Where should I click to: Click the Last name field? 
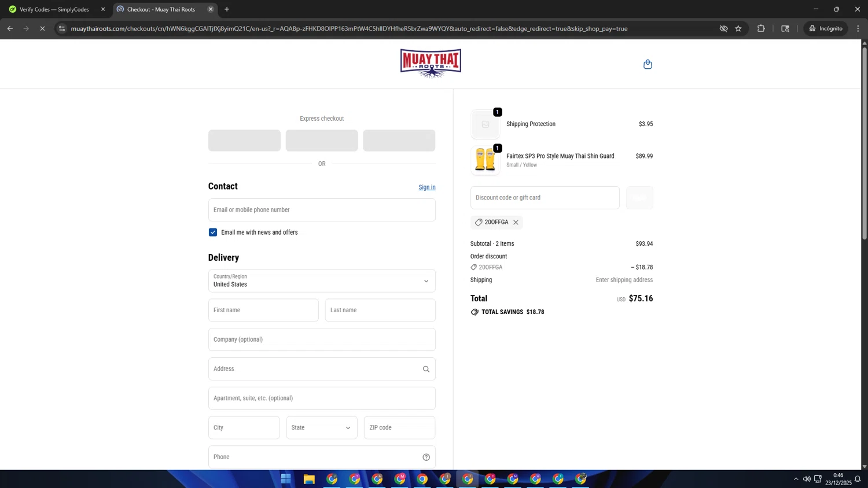[x=380, y=310]
